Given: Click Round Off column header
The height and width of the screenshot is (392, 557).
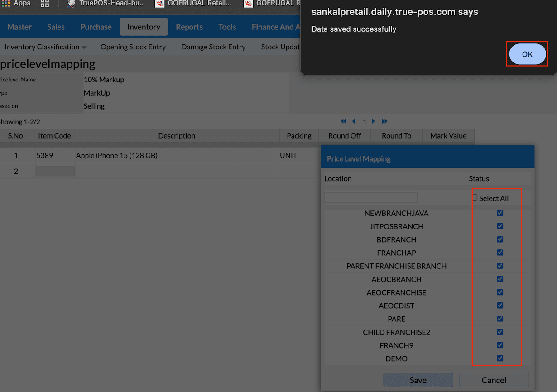Looking at the screenshot, I should point(345,136).
